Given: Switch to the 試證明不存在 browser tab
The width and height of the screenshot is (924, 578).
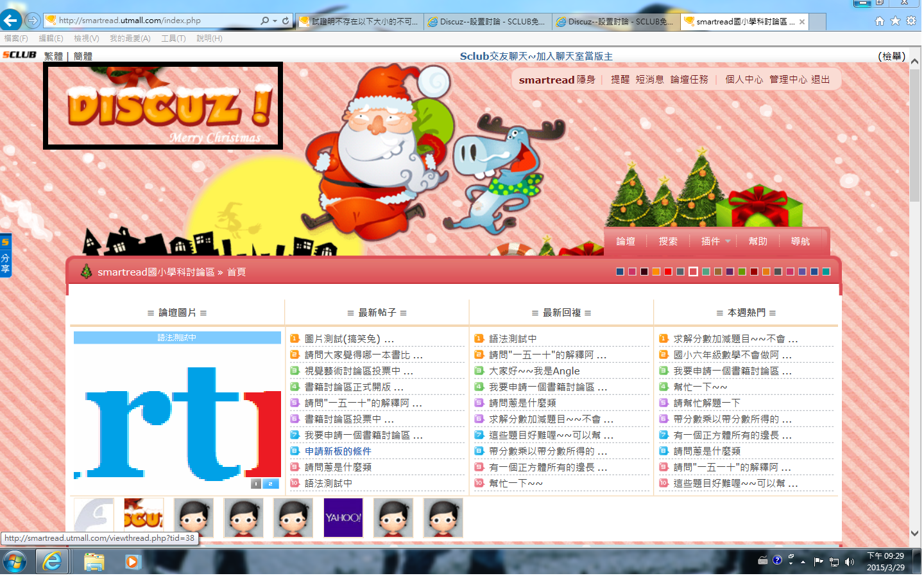Looking at the screenshot, I should click(x=359, y=21).
